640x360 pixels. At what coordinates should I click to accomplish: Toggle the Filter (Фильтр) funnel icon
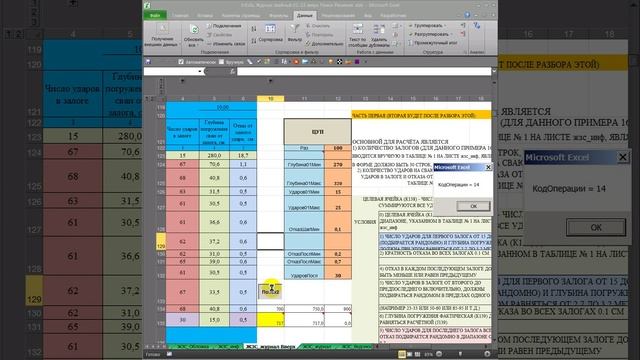[294, 29]
